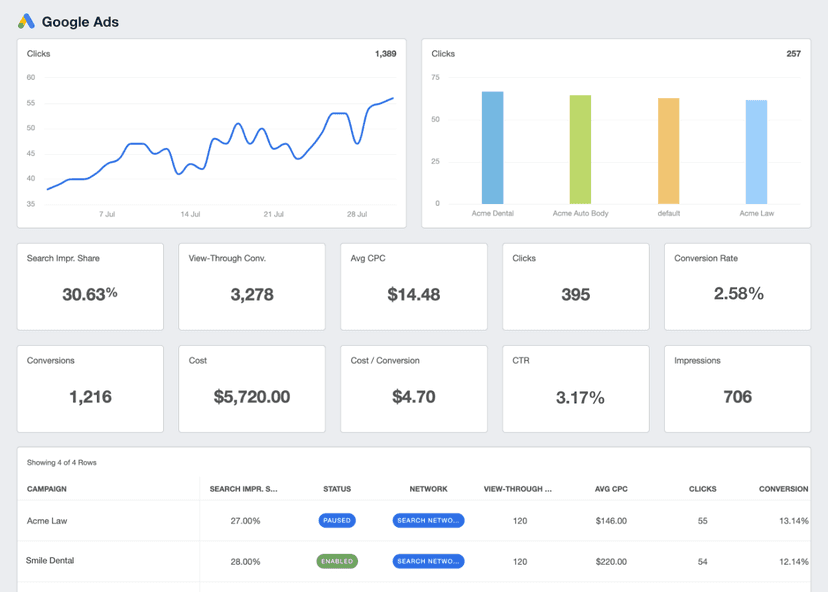This screenshot has width=828, height=592.
Task: Sort the table by the CAMPAIGN column
Action: [49, 489]
